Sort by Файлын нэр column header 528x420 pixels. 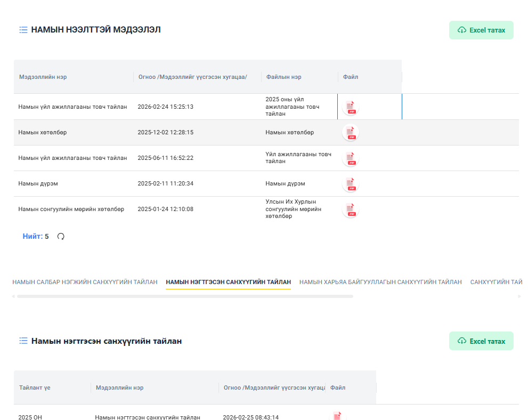(283, 77)
